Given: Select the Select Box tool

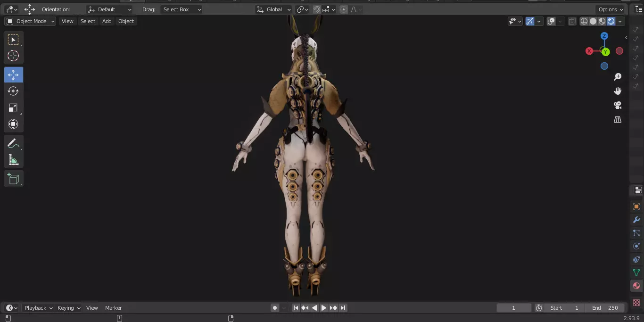Looking at the screenshot, I should pyautogui.click(x=13, y=40).
